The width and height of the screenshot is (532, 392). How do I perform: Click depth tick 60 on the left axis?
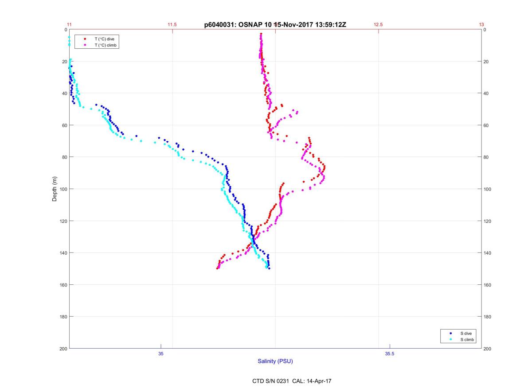click(x=64, y=125)
